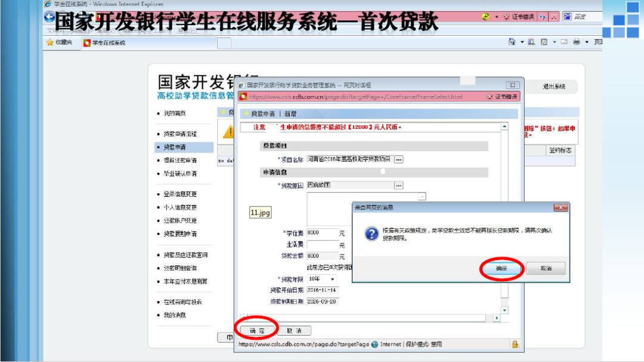Click the read mail toolbar icon
This screenshot has height=362, width=644.
click(564, 42)
